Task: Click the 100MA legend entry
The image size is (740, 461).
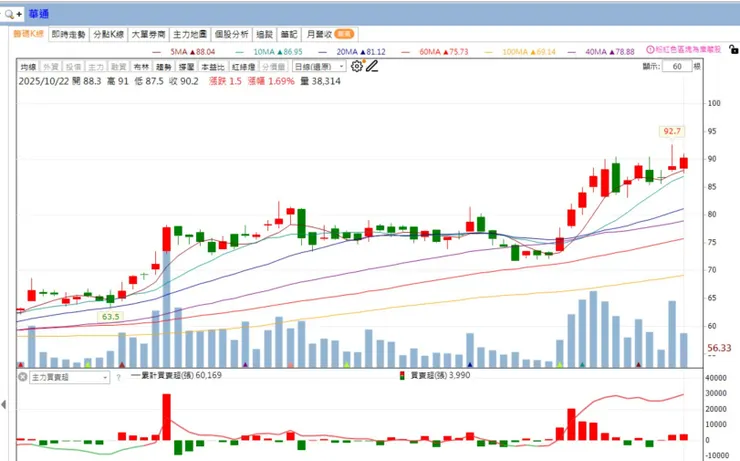Action: (521, 51)
